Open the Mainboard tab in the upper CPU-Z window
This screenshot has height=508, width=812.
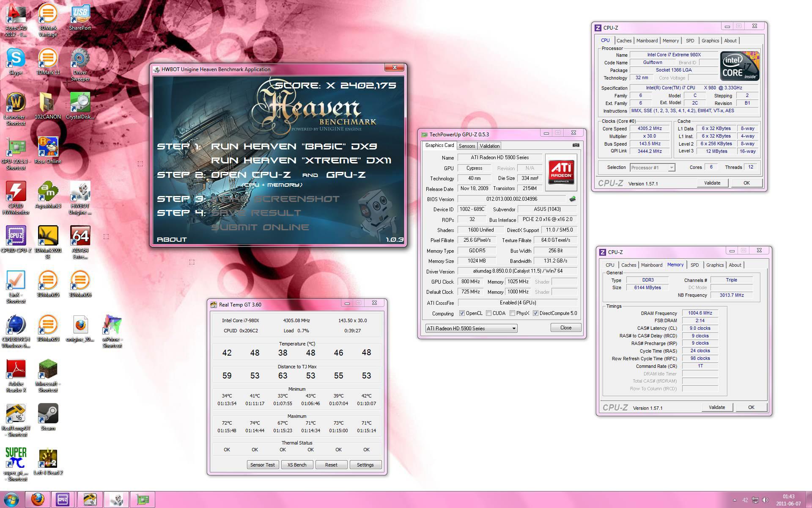tap(647, 41)
